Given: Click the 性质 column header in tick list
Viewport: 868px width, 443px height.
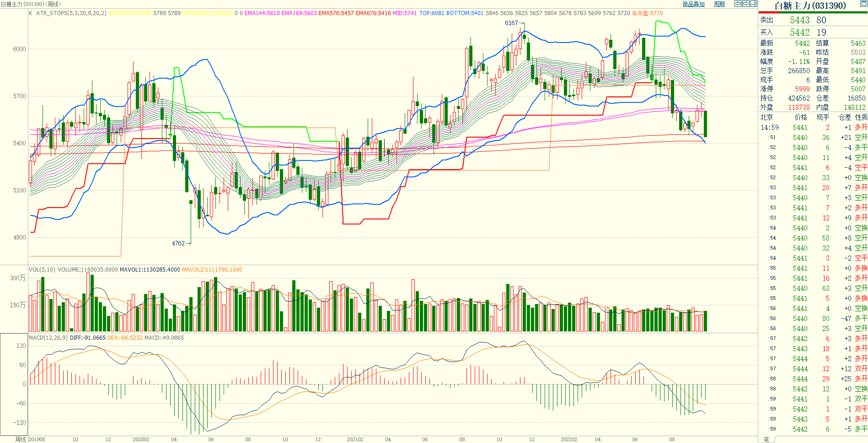Looking at the screenshot, I should (861, 117).
